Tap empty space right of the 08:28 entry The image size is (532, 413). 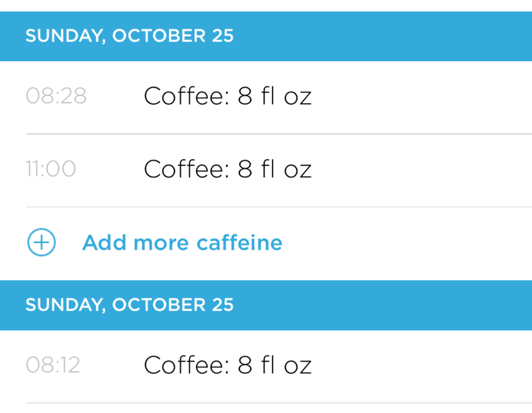(x=426, y=96)
